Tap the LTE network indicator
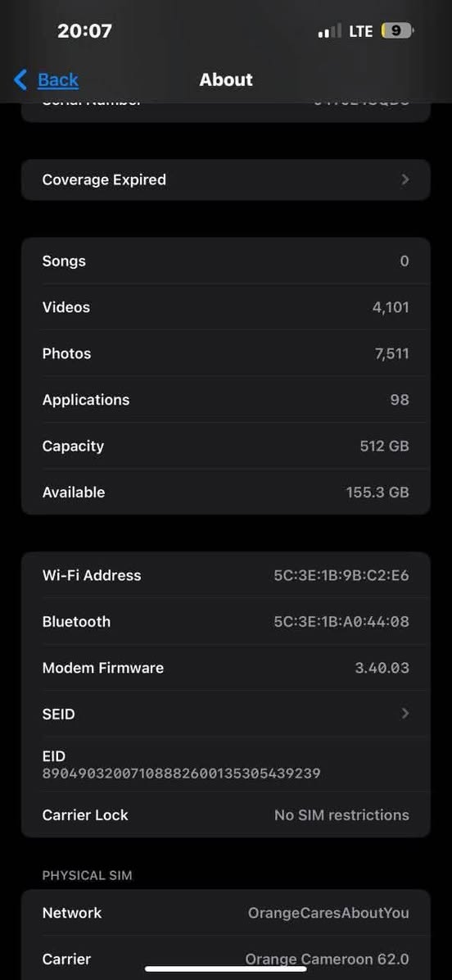This screenshot has width=452, height=980. point(361,30)
